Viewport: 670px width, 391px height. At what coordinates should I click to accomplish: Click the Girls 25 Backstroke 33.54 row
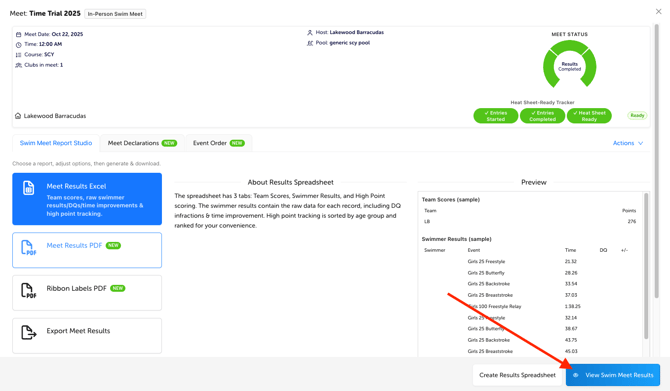(x=531, y=284)
